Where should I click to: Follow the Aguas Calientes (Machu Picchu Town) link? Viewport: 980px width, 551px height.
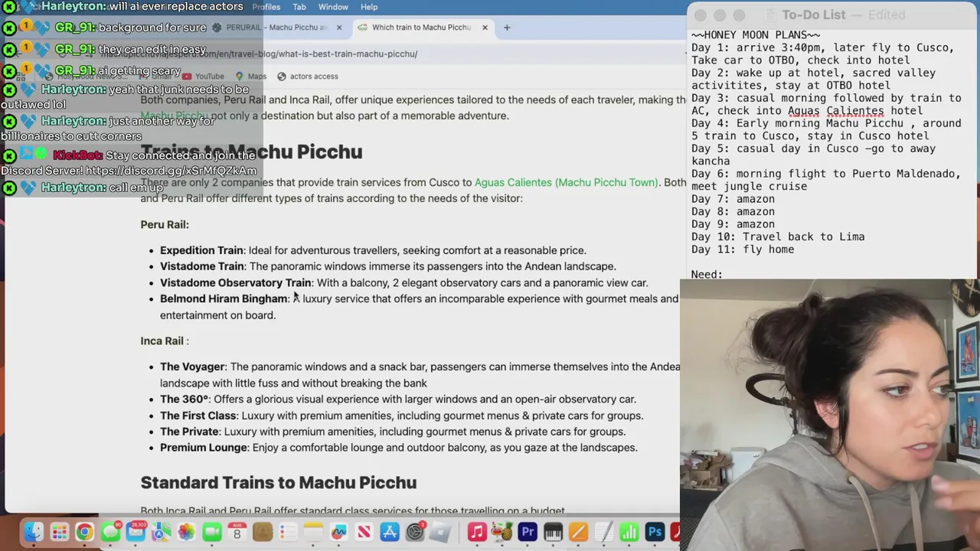click(x=566, y=182)
